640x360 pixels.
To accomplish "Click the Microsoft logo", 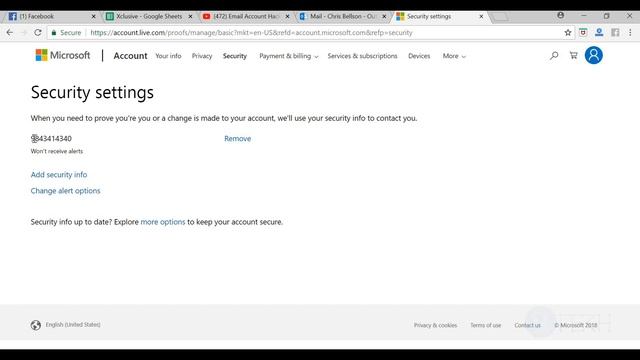I will tap(62, 55).
